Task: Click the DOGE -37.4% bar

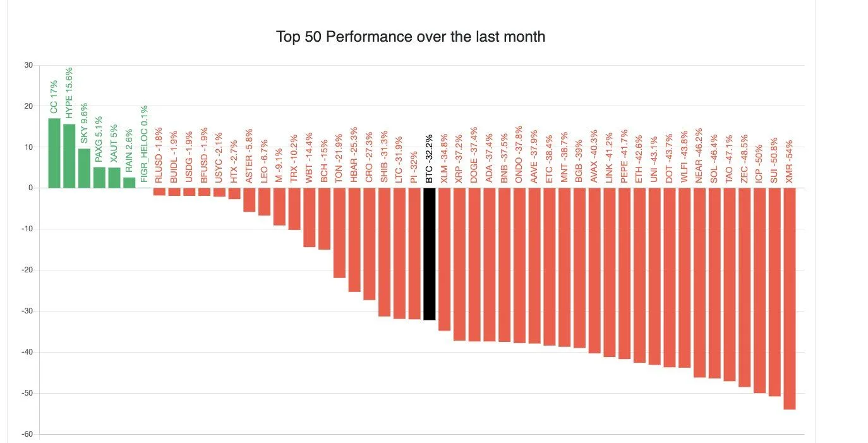Action: point(474,264)
